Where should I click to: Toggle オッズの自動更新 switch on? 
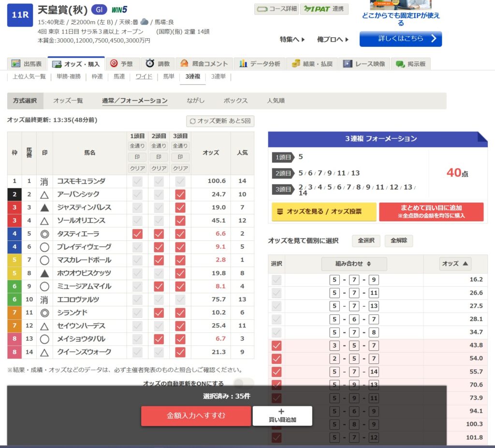[x=243, y=384]
